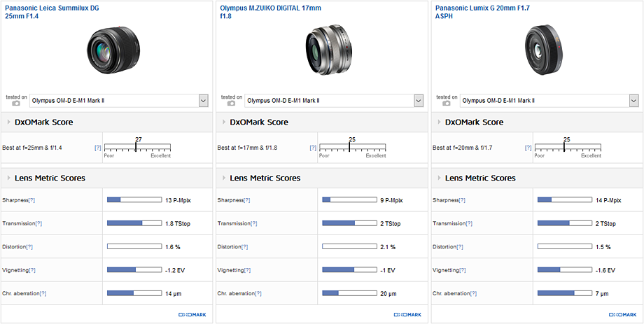644x324 pixels.
Task: Click the 7 µm chromatic aberration bar
Action: coord(565,294)
